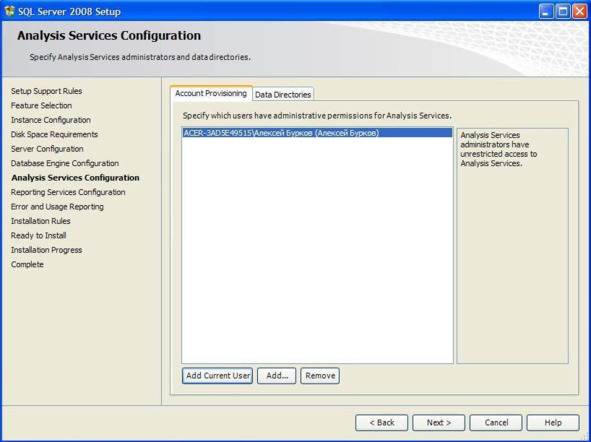Click the window resize grip corner

coord(585,436)
